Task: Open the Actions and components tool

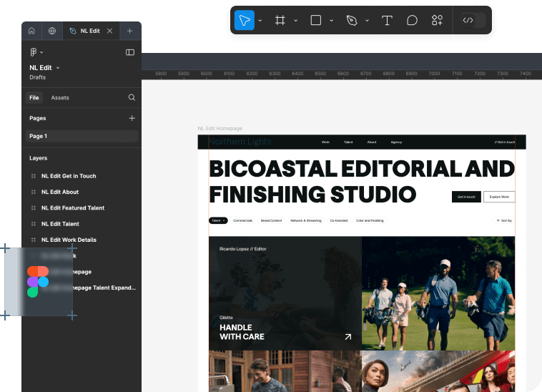Action: click(x=437, y=20)
